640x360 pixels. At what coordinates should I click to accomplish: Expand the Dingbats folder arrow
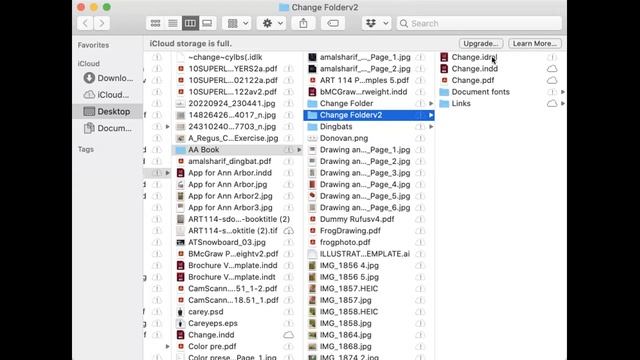pos(431,127)
